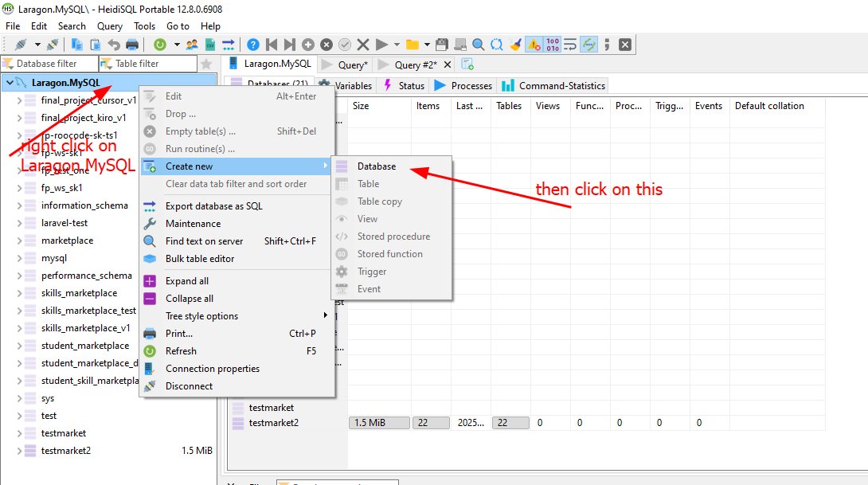Viewport: 868px width, 485px height.
Task: Click the favorites star beside Table filter
Action: (206, 64)
